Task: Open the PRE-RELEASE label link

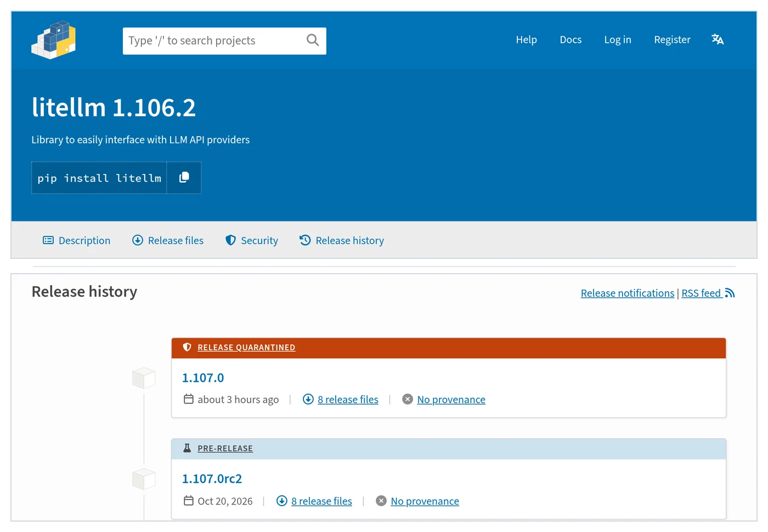Action: point(225,449)
